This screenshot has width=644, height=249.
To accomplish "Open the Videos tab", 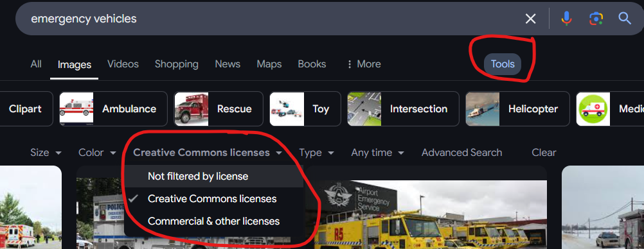I will (x=123, y=64).
